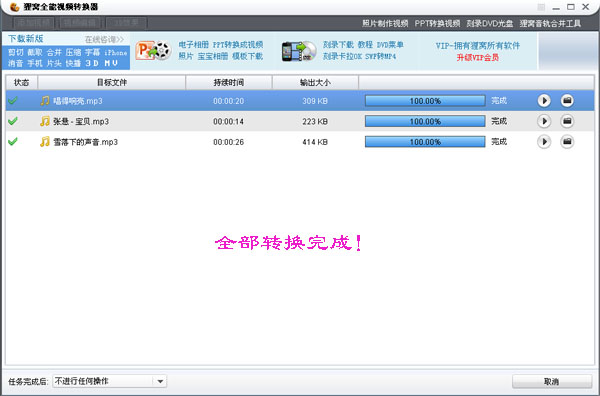Click the 合并 link in blue panel
Image resolution: width=600 pixels, height=396 pixels.
(54, 52)
